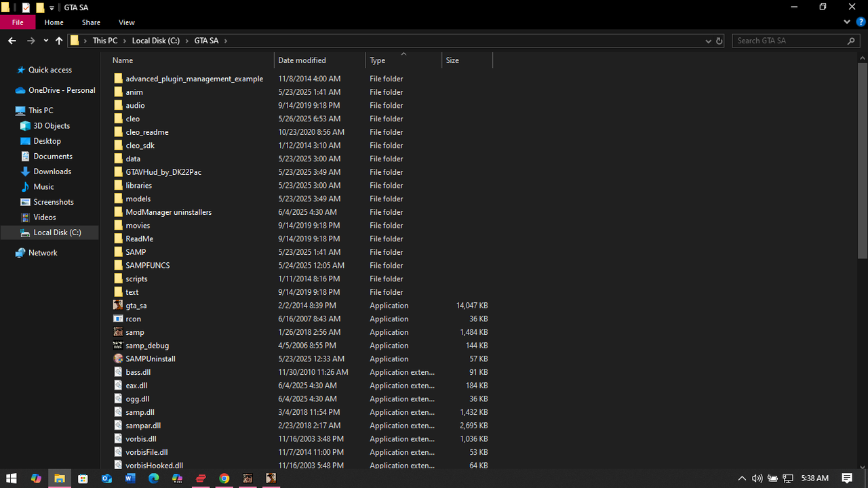This screenshot has height=488, width=868.
Task: Select the GTAVHud_by_DK22Pac folder name
Action: pyautogui.click(x=163, y=172)
